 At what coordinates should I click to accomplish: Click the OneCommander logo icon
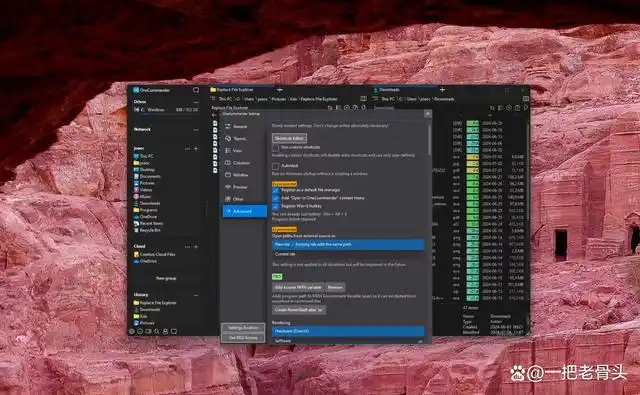tap(136, 90)
